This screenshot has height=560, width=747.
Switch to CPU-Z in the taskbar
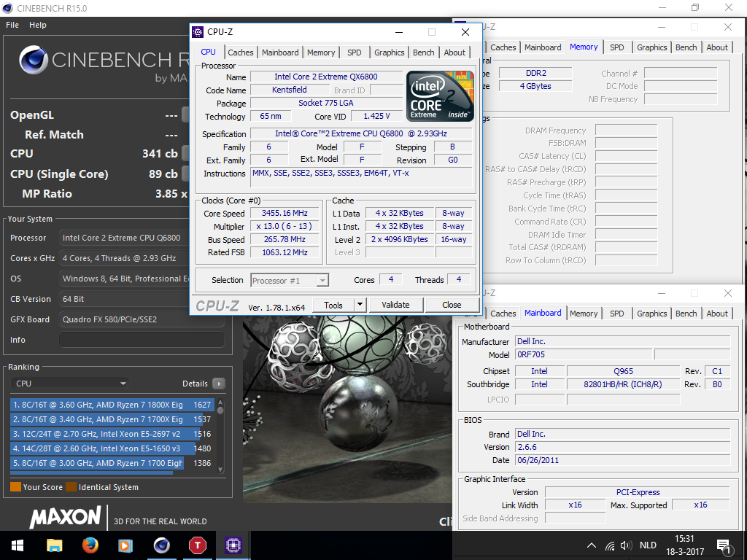pos(233,545)
